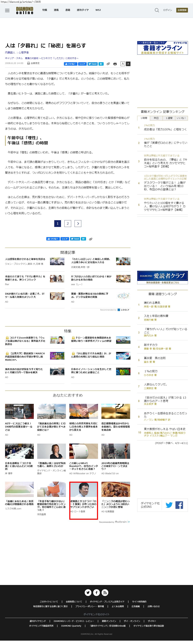Select the 昨日 ranking tab
Image resolution: width=193 pixels, height=644 pixels.
[156, 118]
